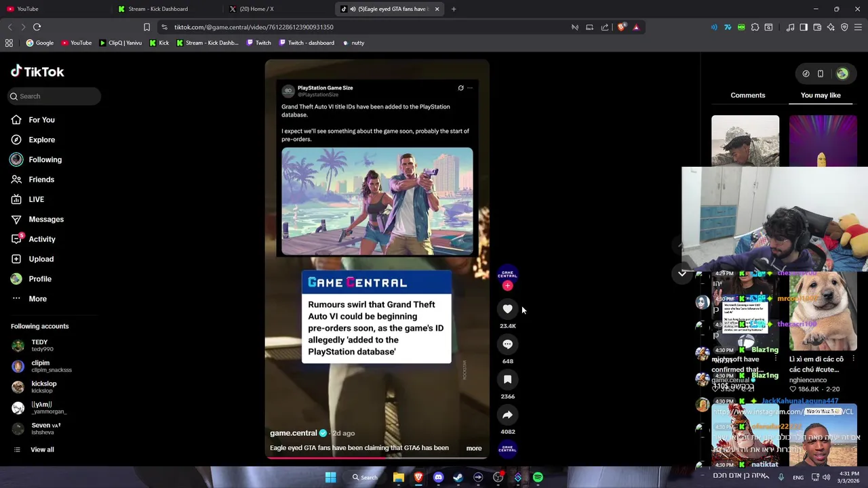Open Steam from the taskbar
This screenshot has height=488, width=868.
coord(458,477)
